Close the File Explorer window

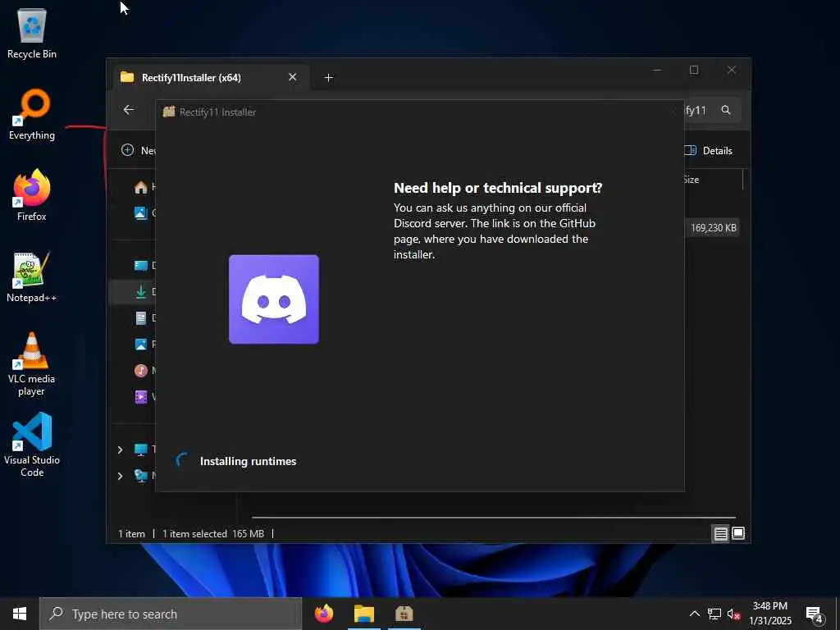pos(731,71)
